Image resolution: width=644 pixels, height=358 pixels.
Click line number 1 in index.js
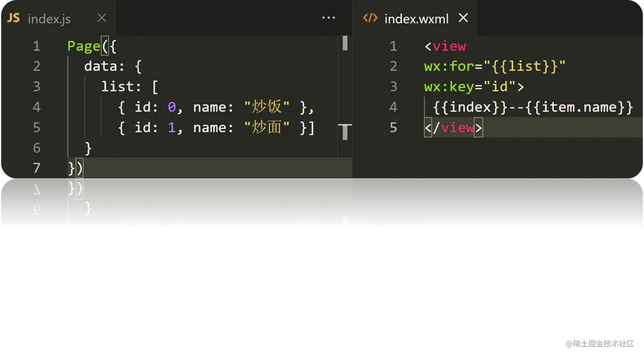tap(37, 46)
